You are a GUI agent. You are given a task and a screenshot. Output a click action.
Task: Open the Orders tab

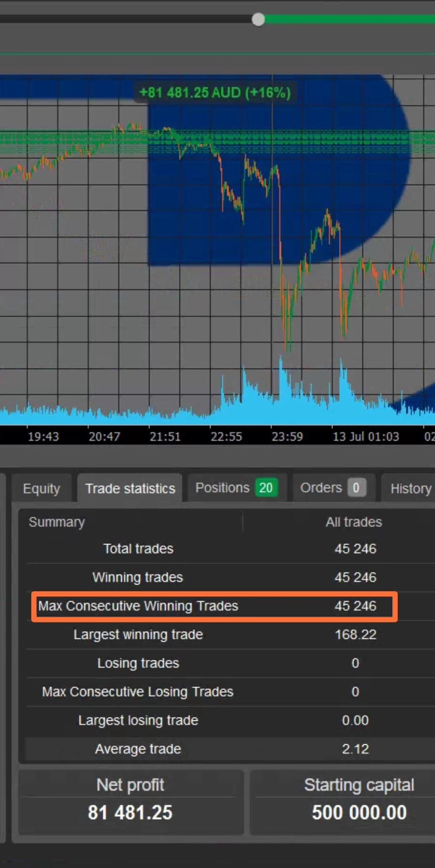320,488
